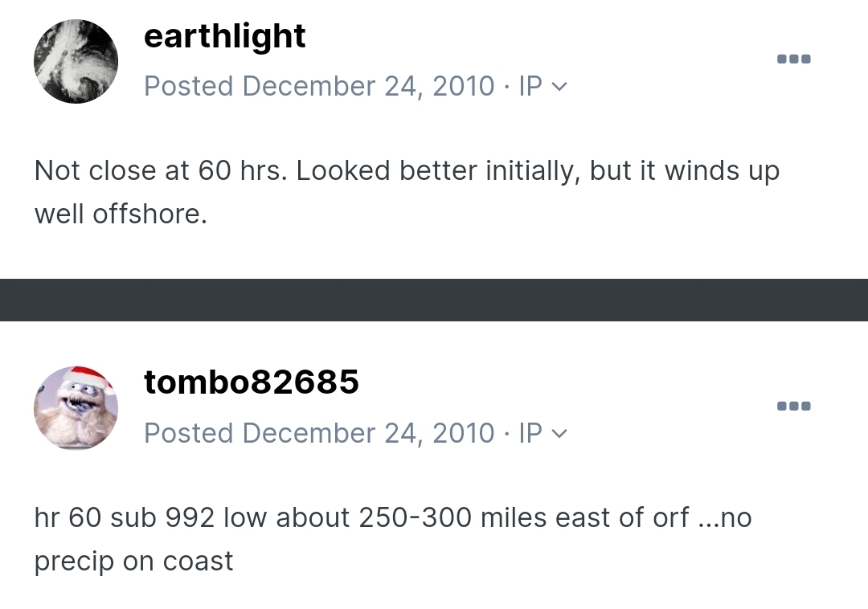The image size is (868, 609).
Task: Expand the IP chevron on tombo82685's post
Action: click(x=559, y=434)
